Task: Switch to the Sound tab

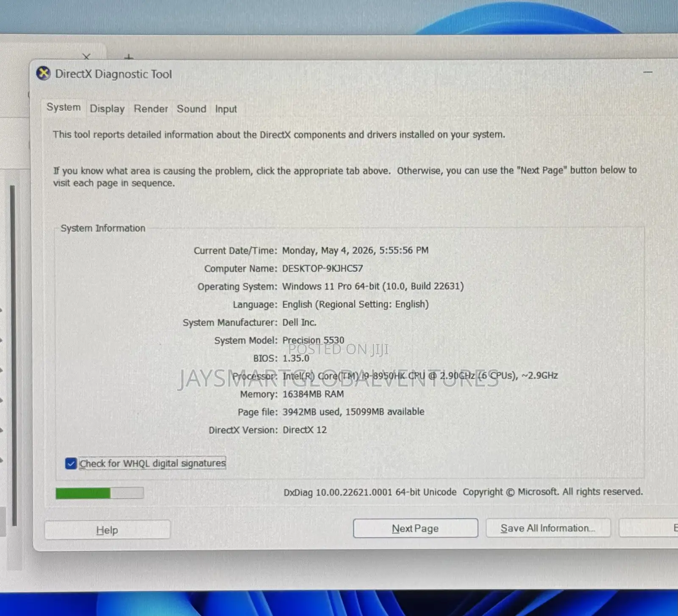Action: pyautogui.click(x=192, y=109)
